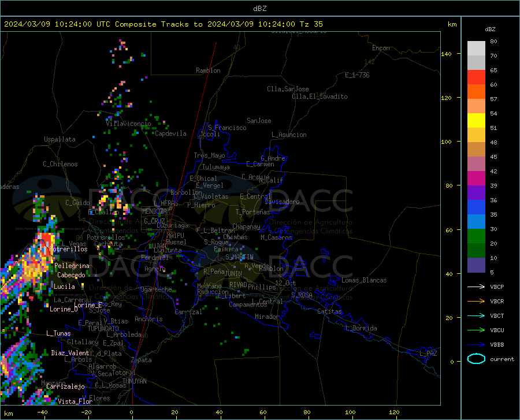
Task: Click the VBBB legend label
Action: coord(497,345)
